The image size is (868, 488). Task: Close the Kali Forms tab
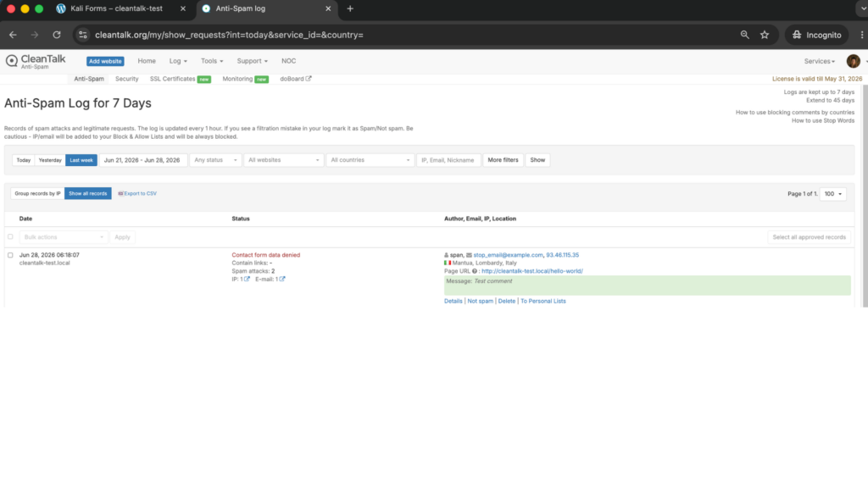pyautogui.click(x=183, y=8)
